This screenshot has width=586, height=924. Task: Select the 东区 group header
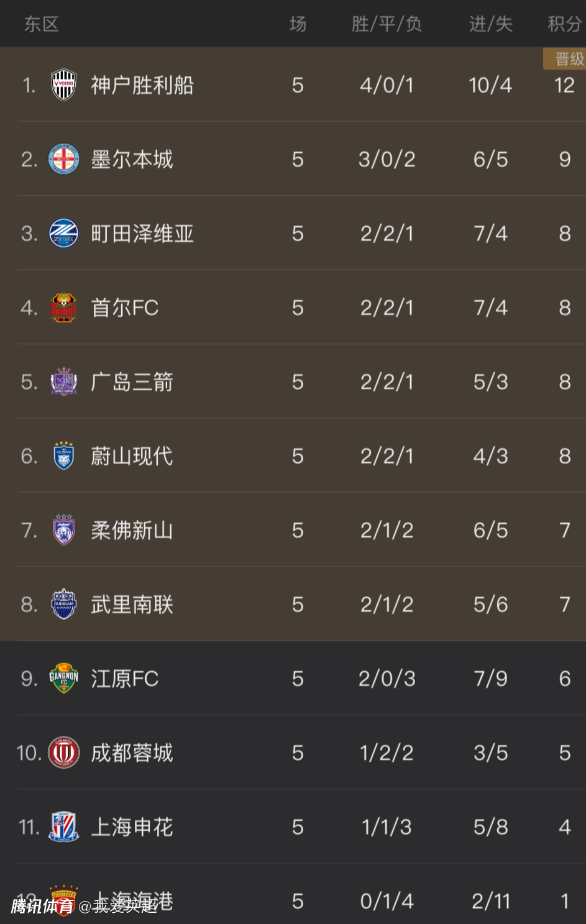(41, 24)
